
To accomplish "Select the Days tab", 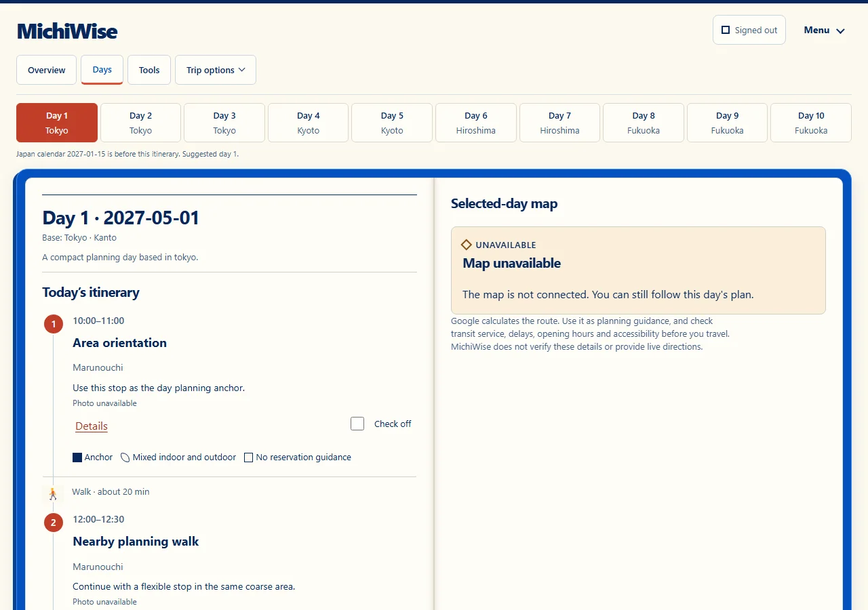I will (x=102, y=70).
